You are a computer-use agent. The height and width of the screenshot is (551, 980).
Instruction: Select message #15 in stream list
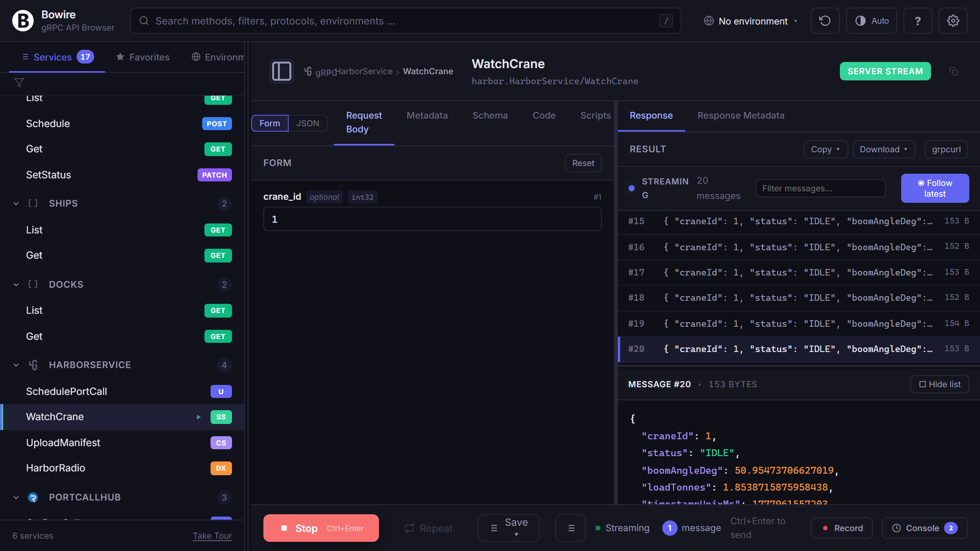point(799,221)
